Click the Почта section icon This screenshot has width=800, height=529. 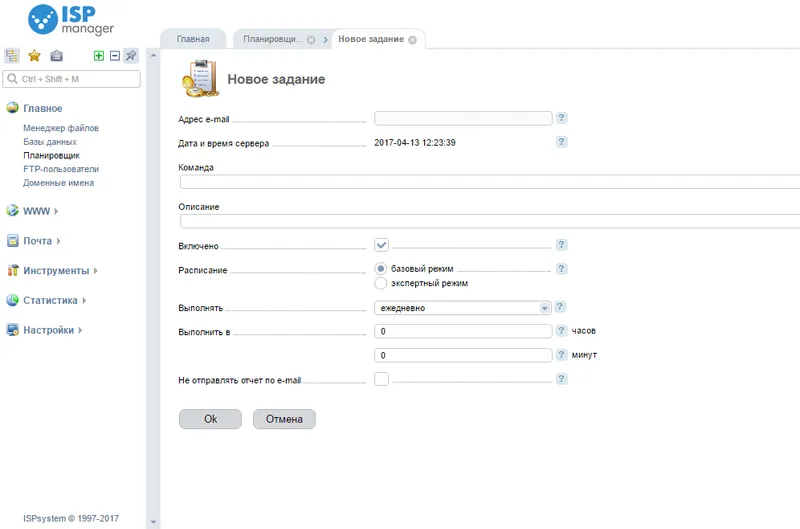pos(13,241)
